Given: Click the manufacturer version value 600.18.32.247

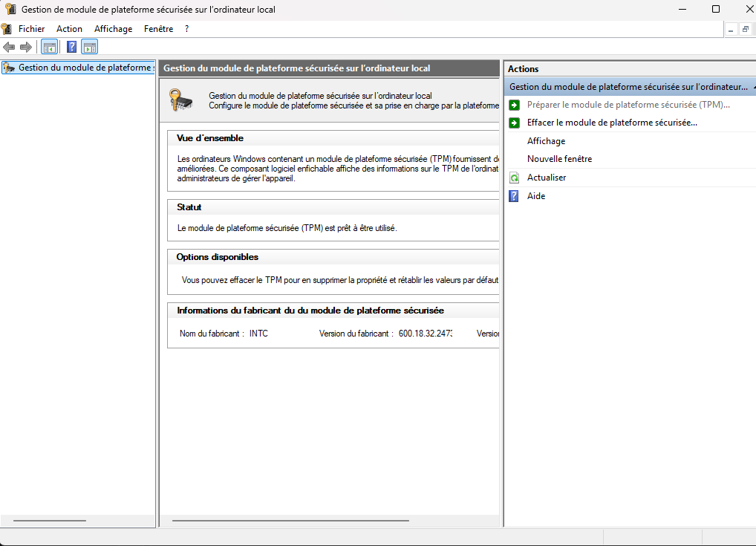Looking at the screenshot, I should tap(426, 334).
